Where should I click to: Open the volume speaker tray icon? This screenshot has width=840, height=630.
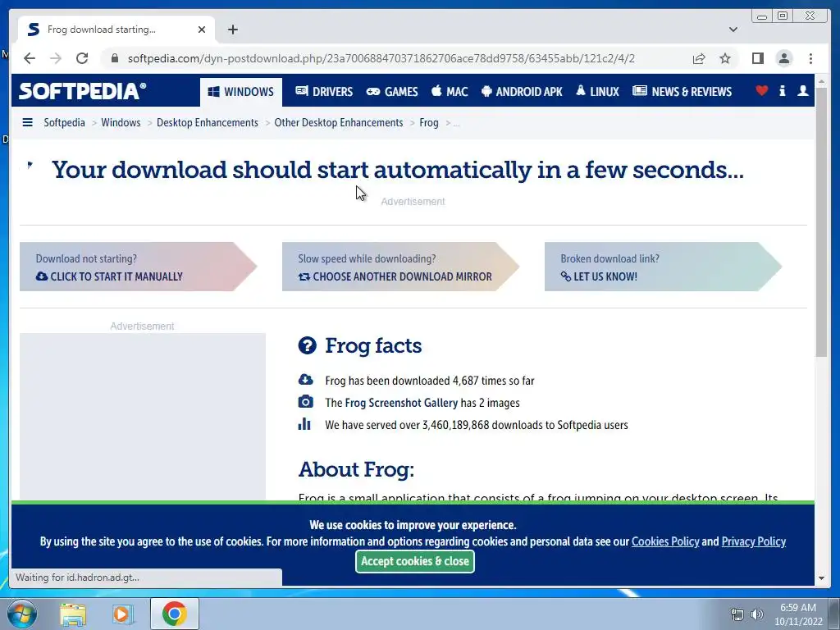tap(756, 614)
